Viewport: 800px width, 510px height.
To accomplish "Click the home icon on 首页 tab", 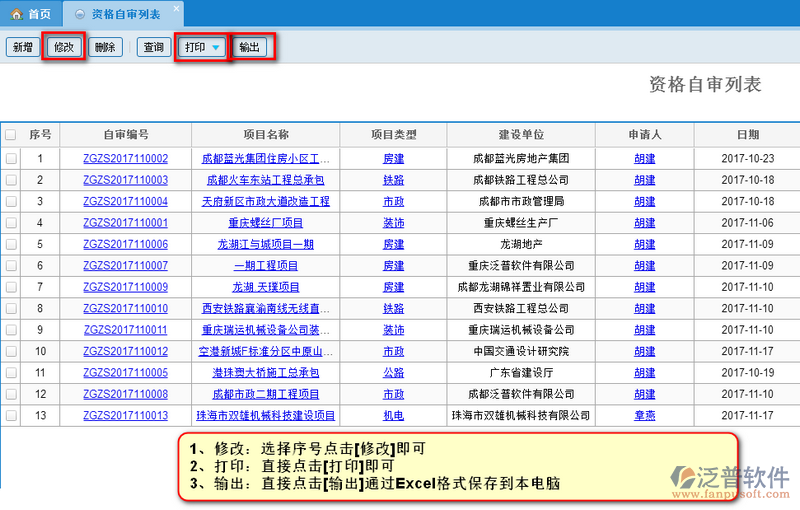I will coord(16,14).
